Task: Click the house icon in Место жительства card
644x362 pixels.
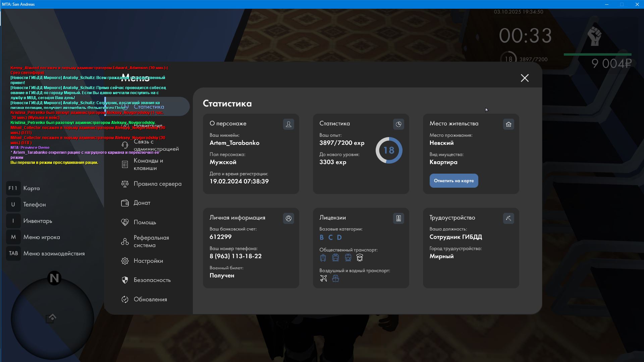Action: coord(508,124)
